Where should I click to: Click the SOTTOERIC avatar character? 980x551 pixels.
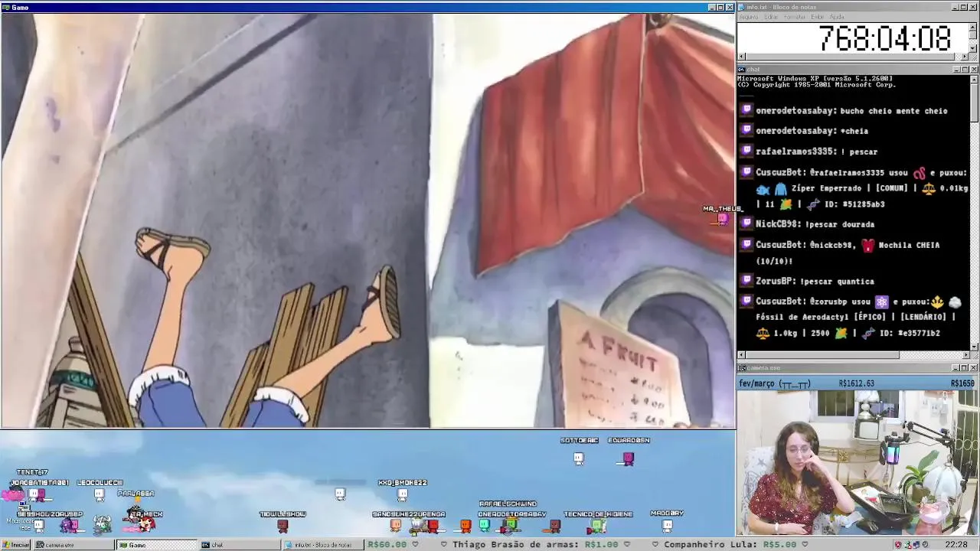pos(579,458)
